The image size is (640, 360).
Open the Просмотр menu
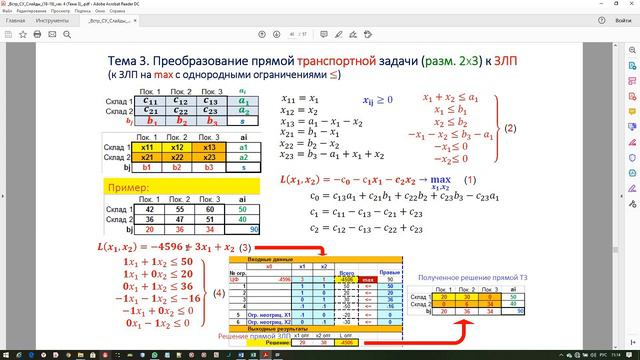pyautogui.click(x=60, y=11)
